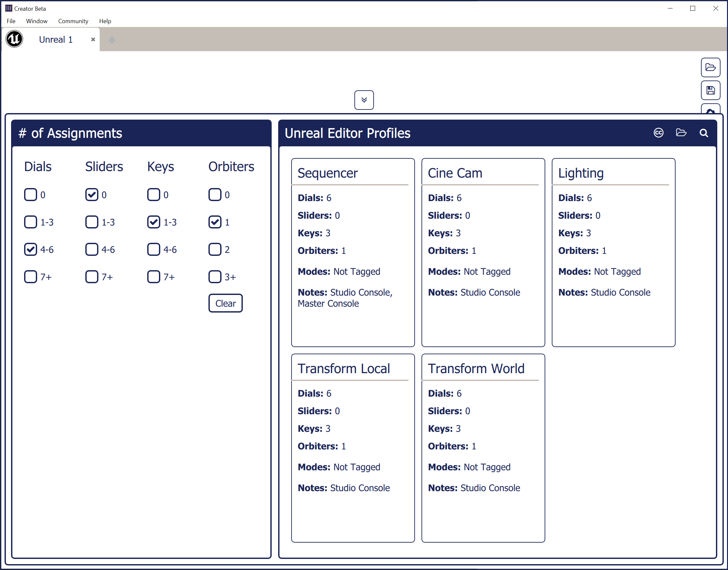Screen dimensions: 728x570
Task: Check Dials 0 checkbox
Action: pos(31,195)
